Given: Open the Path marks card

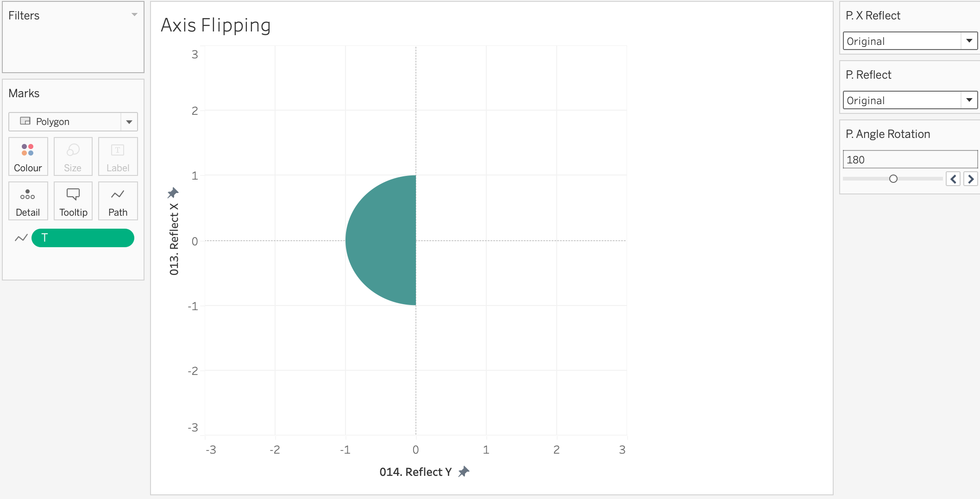Looking at the screenshot, I should 118,201.
